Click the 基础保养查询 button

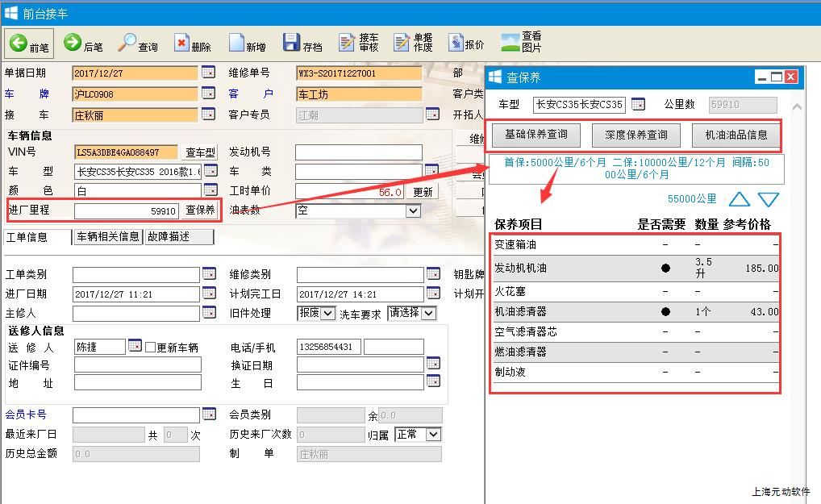click(x=536, y=135)
